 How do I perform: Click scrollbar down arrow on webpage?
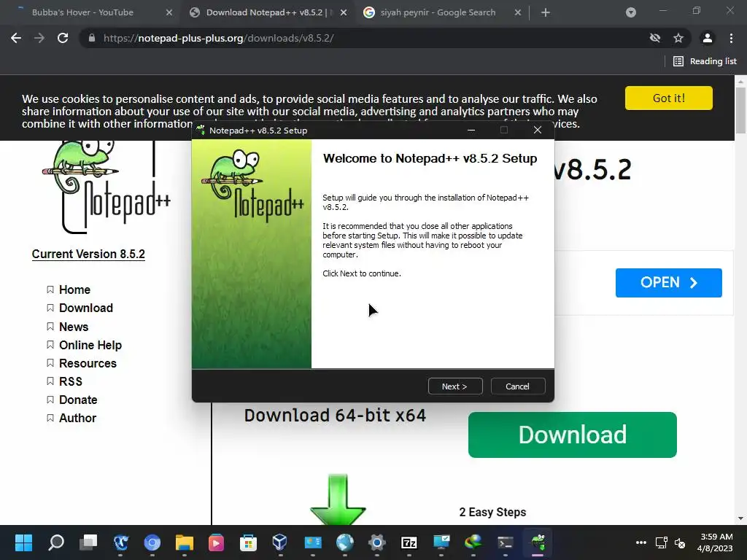click(740, 518)
